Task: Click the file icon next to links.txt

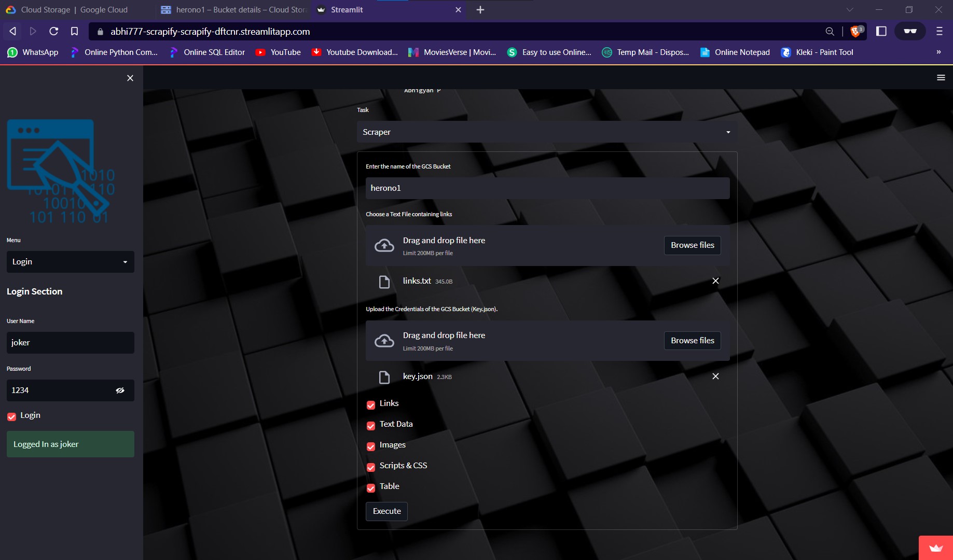Action: click(x=384, y=282)
